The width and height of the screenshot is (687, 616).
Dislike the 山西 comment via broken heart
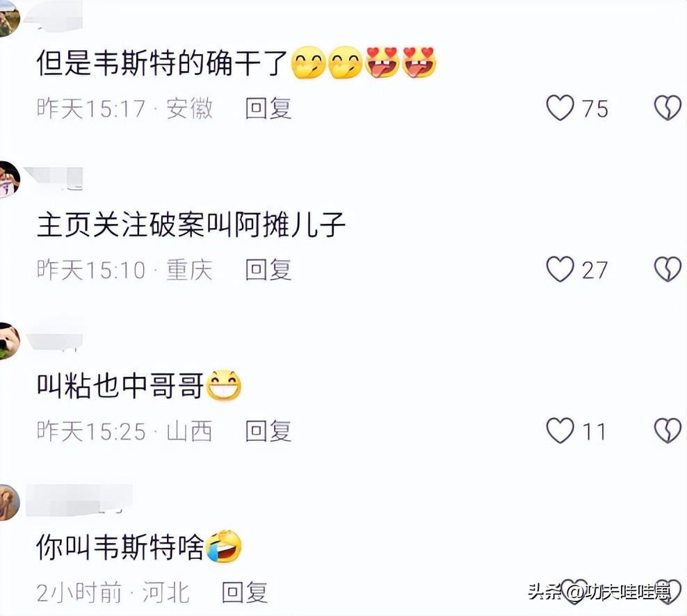click(x=668, y=430)
